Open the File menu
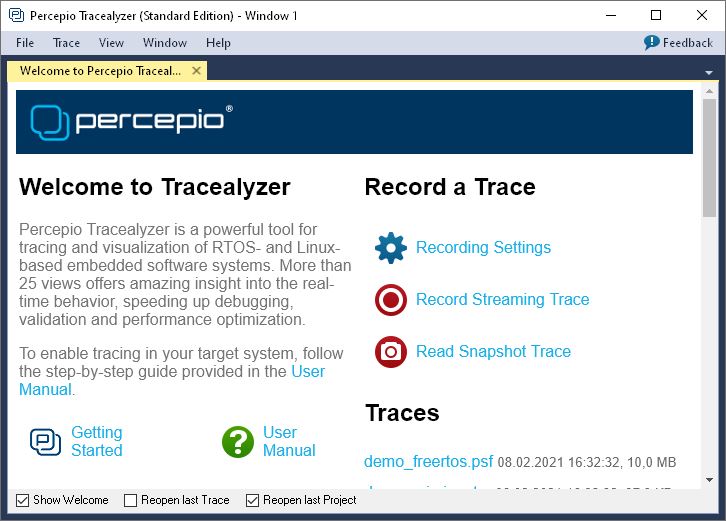 [x=25, y=43]
